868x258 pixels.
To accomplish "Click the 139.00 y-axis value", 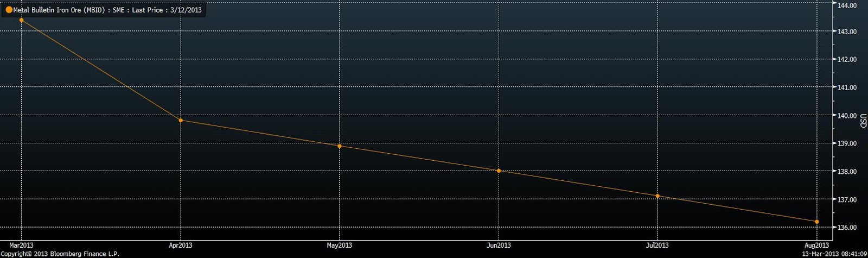I will [x=847, y=143].
